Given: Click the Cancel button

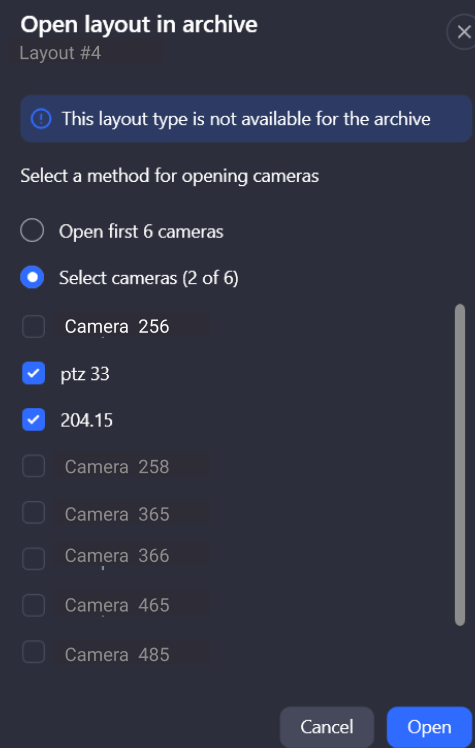Looking at the screenshot, I should (x=327, y=727).
